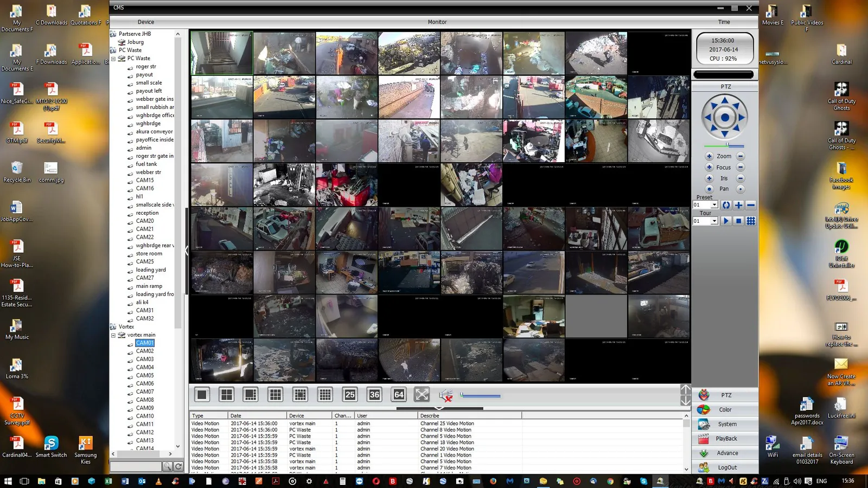Delete the selected PTZ preset

pos(751,205)
